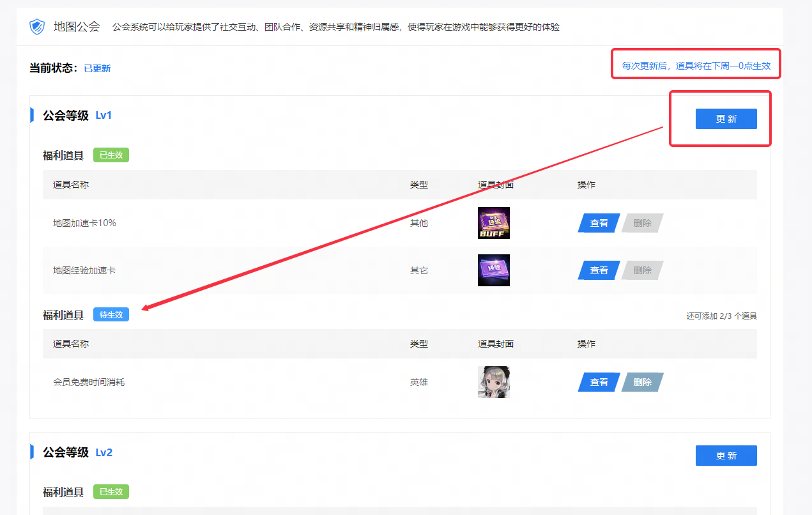The height and width of the screenshot is (515, 812).
Task: View details of 地图加速卡10% item
Action: pyautogui.click(x=599, y=223)
